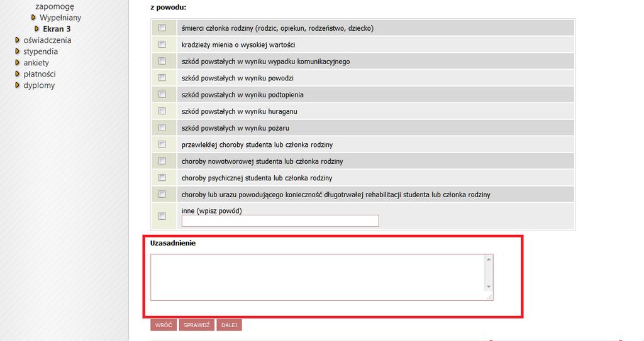The image size is (644, 341).
Task: Click the 'z powodu:' heading text
Action: click(169, 8)
